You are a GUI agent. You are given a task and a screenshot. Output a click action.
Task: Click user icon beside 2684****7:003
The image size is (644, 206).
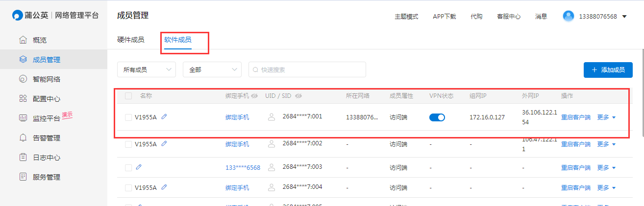click(x=272, y=167)
